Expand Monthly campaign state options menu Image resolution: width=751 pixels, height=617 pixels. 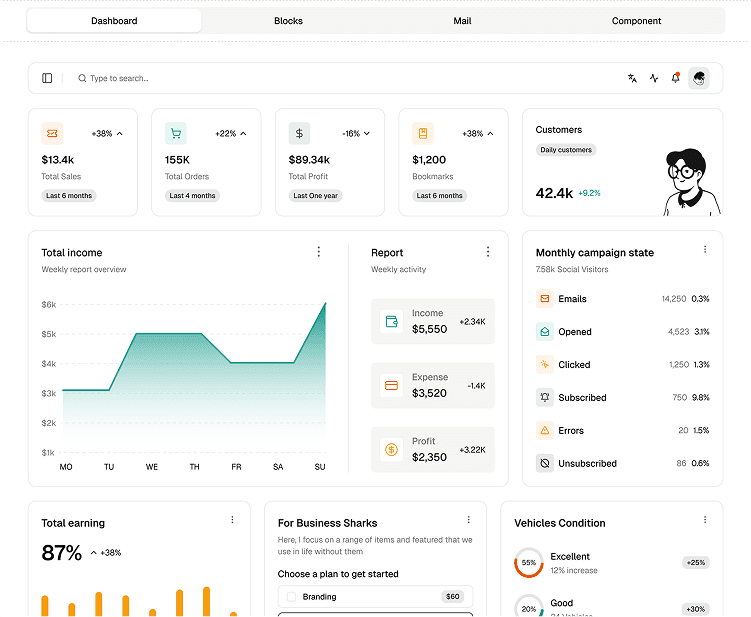(x=705, y=250)
